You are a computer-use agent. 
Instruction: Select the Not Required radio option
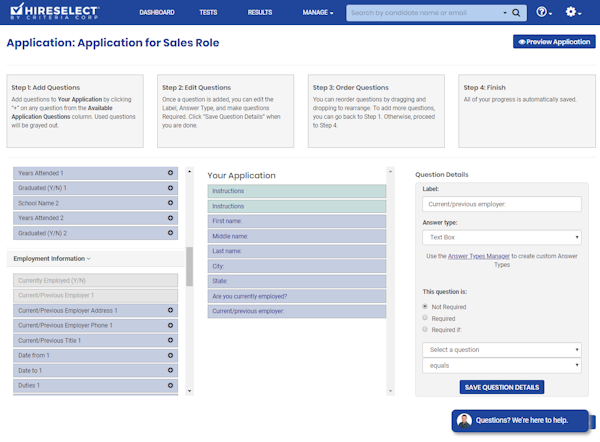point(425,307)
